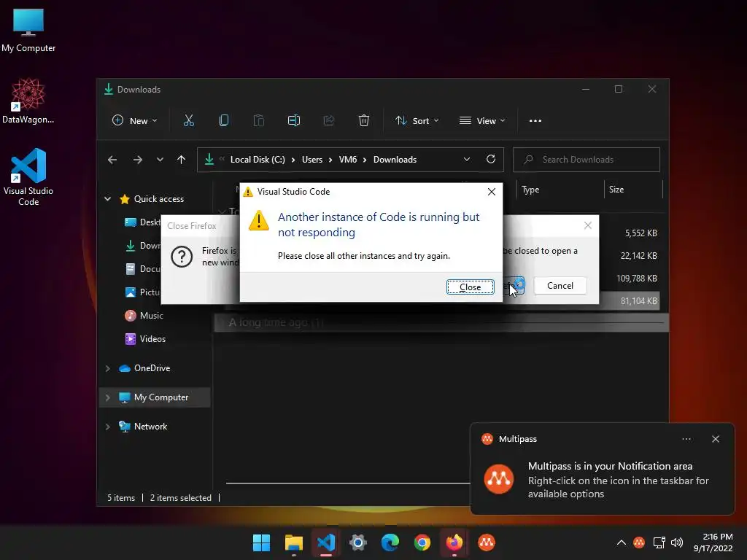Go forward with the right arrow in Explorer
Viewport: 747px width, 560px height.
138,160
